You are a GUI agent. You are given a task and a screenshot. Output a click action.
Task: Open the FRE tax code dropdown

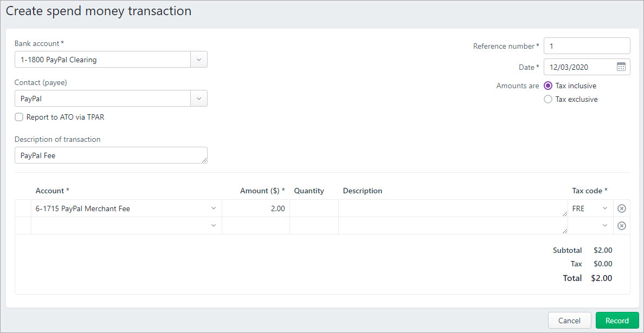(604, 208)
